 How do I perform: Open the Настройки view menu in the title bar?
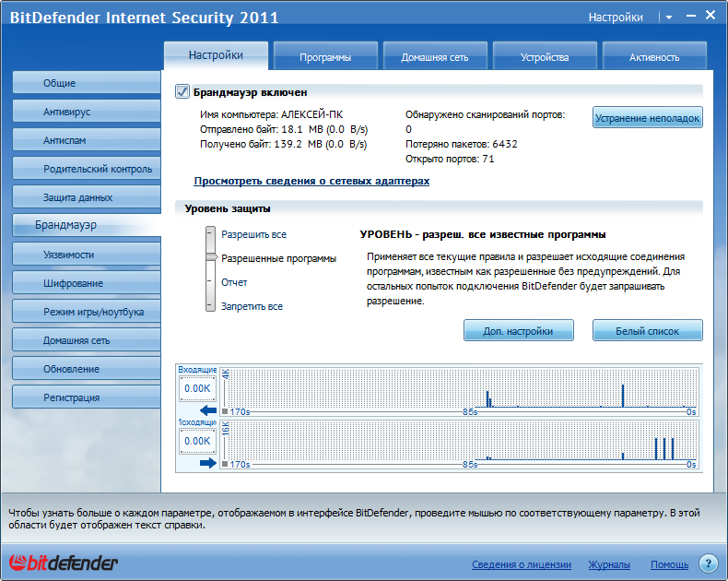(x=616, y=18)
